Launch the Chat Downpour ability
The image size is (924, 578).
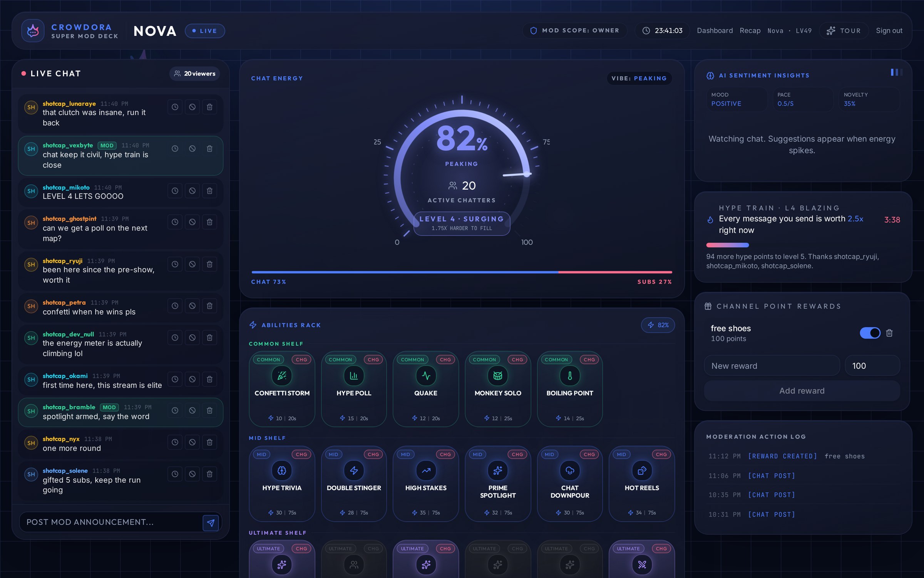[x=570, y=484]
